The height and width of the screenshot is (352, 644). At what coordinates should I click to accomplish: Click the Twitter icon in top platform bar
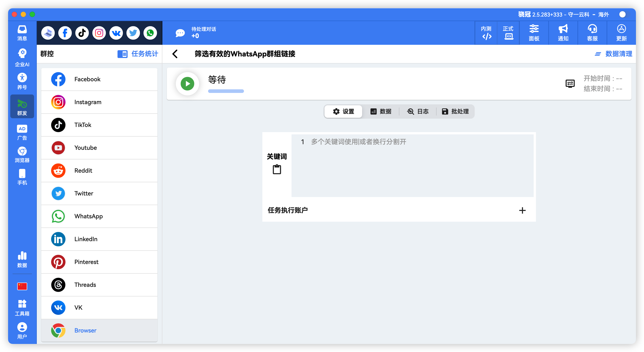[133, 33]
